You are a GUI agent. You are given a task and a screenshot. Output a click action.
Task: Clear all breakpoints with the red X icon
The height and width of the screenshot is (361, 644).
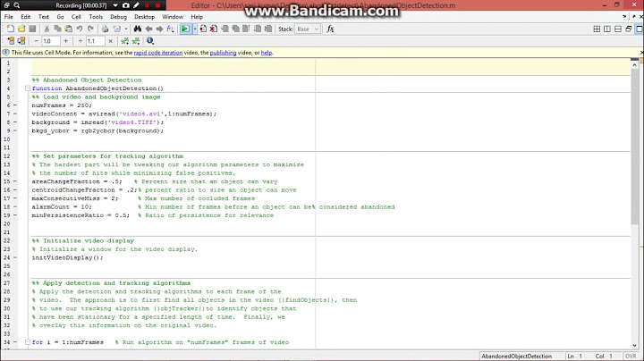(214, 29)
